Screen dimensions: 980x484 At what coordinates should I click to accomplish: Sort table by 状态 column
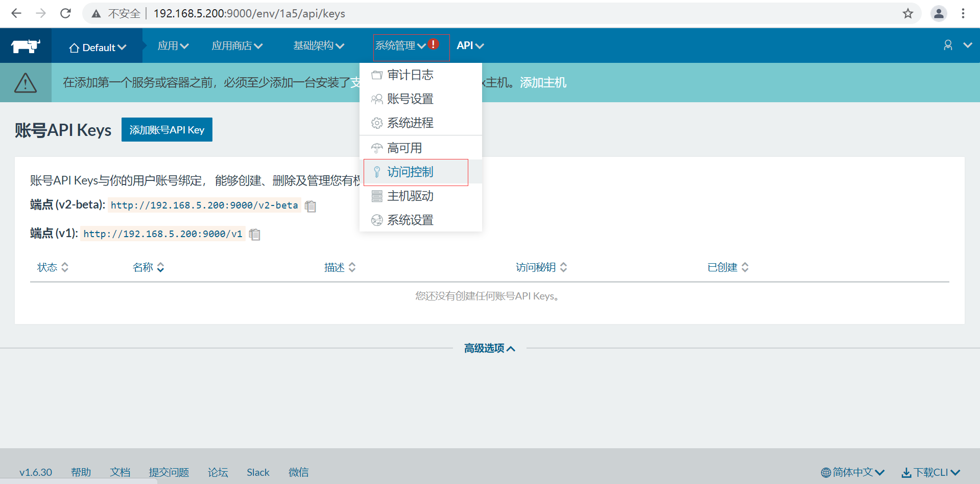coord(53,267)
